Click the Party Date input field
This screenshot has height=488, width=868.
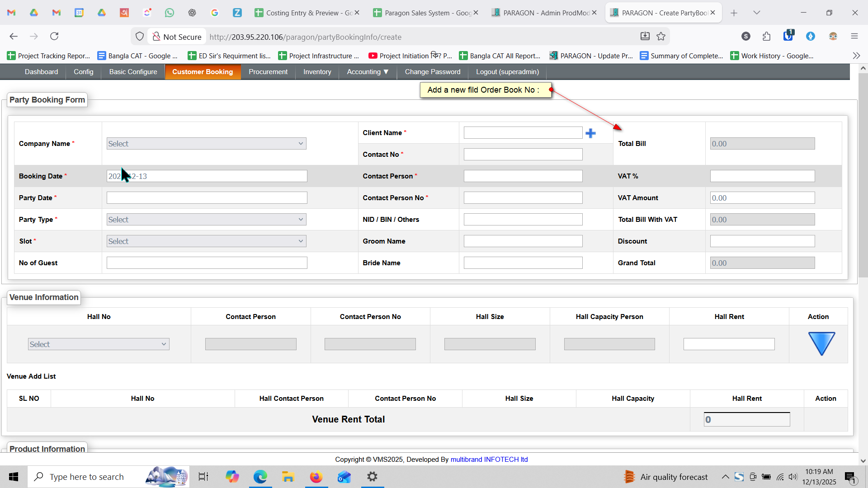[207, 198]
